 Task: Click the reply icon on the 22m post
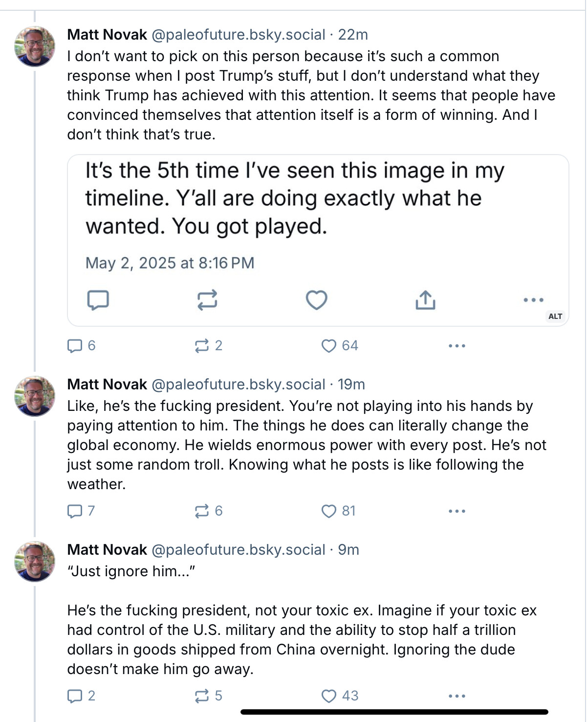[75, 346]
